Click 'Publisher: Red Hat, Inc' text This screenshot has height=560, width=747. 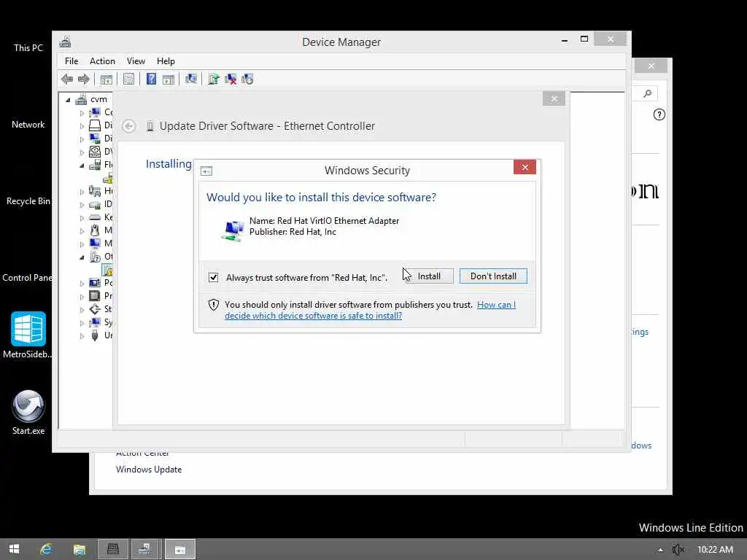click(x=293, y=232)
